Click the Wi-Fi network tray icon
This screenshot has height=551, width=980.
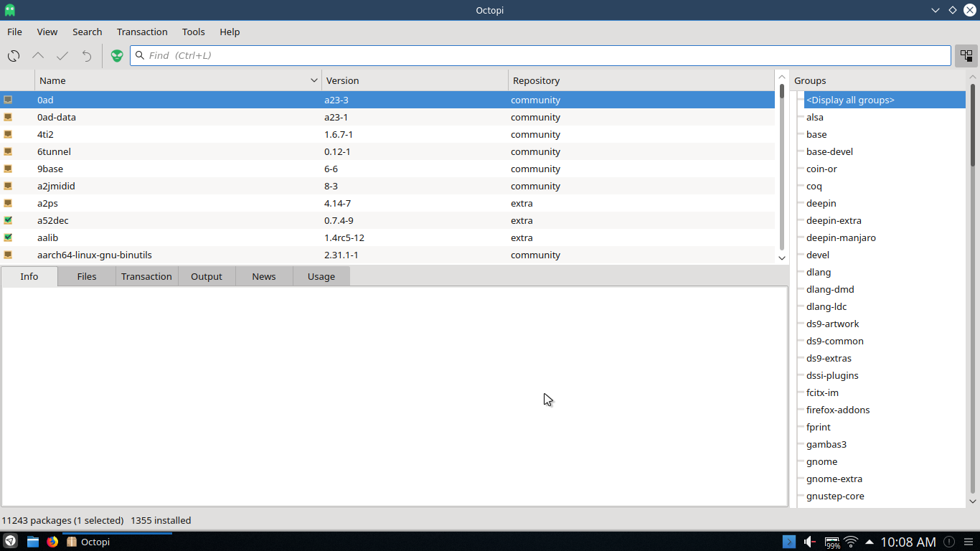(x=851, y=542)
